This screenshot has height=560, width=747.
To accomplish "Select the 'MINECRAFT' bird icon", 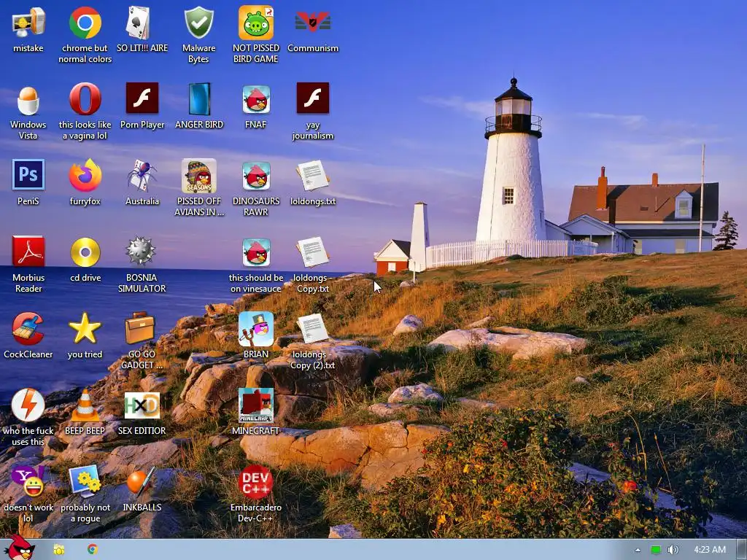I will point(256,405).
